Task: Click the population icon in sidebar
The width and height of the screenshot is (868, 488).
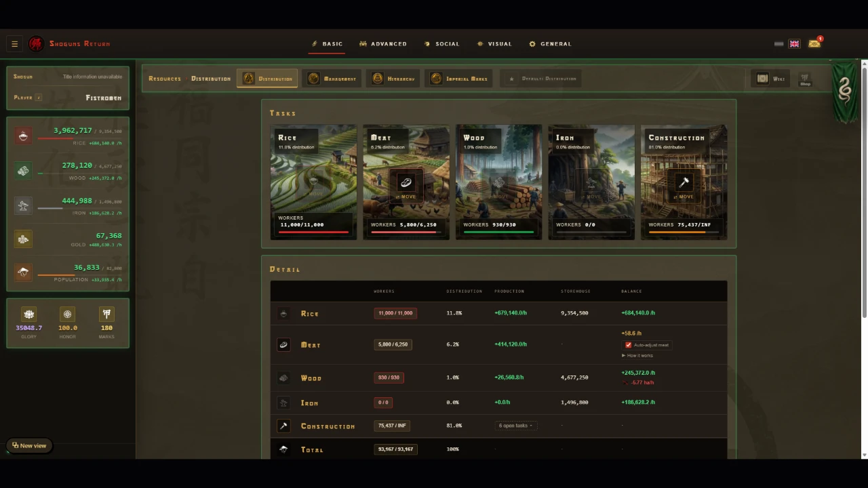Action: coord(23,272)
